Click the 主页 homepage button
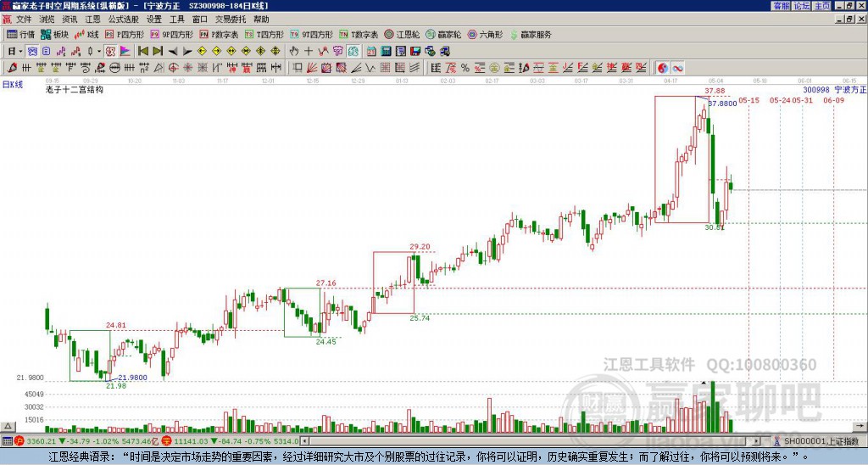Viewport: 868px width, 465px height. 821,6
